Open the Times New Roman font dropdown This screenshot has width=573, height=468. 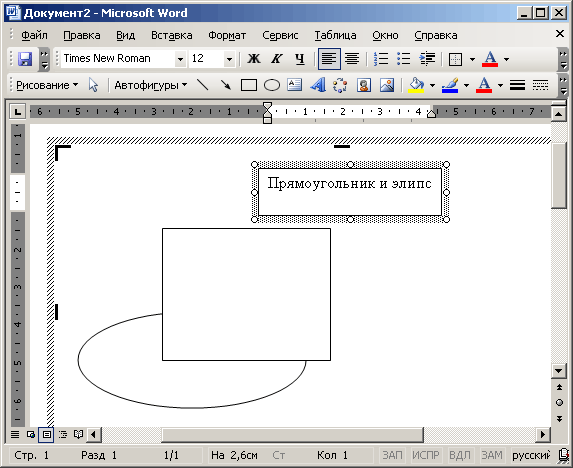tap(180, 59)
